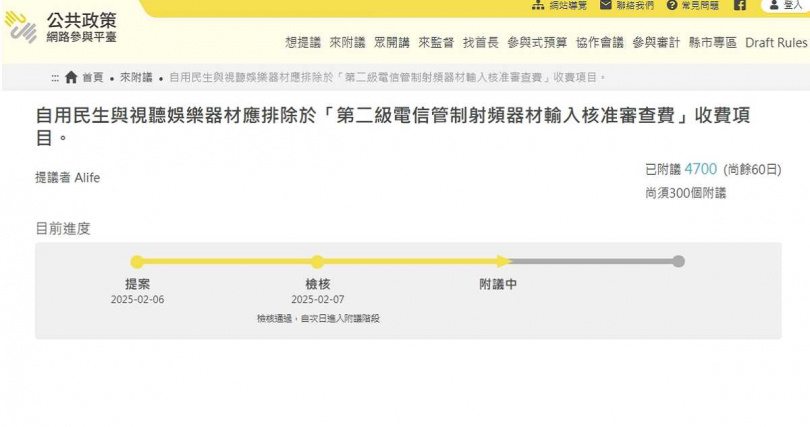Click the main proposal title heading
810x427 pixels.
(393, 126)
